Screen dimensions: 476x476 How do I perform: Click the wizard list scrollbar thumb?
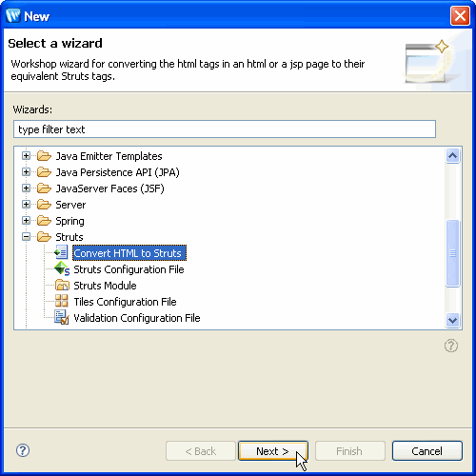(x=452, y=253)
